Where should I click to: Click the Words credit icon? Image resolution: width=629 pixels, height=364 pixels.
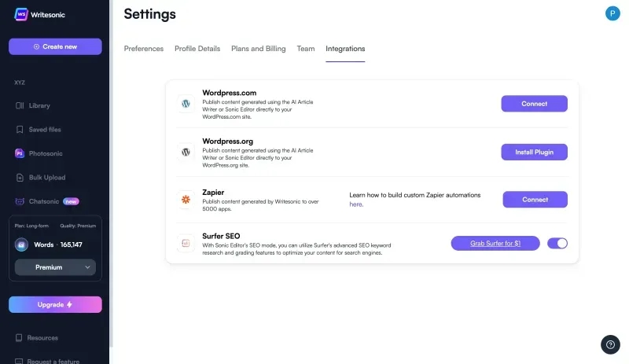[x=22, y=245]
